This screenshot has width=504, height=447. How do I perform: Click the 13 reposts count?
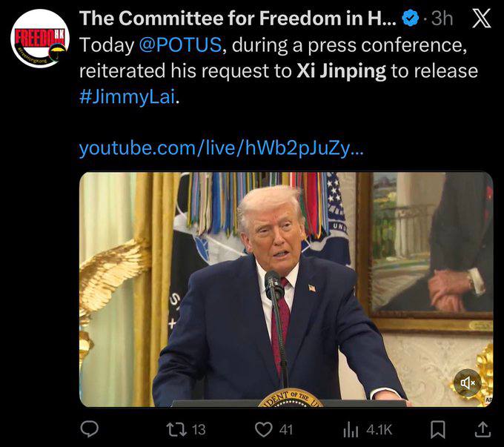(x=199, y=430)
